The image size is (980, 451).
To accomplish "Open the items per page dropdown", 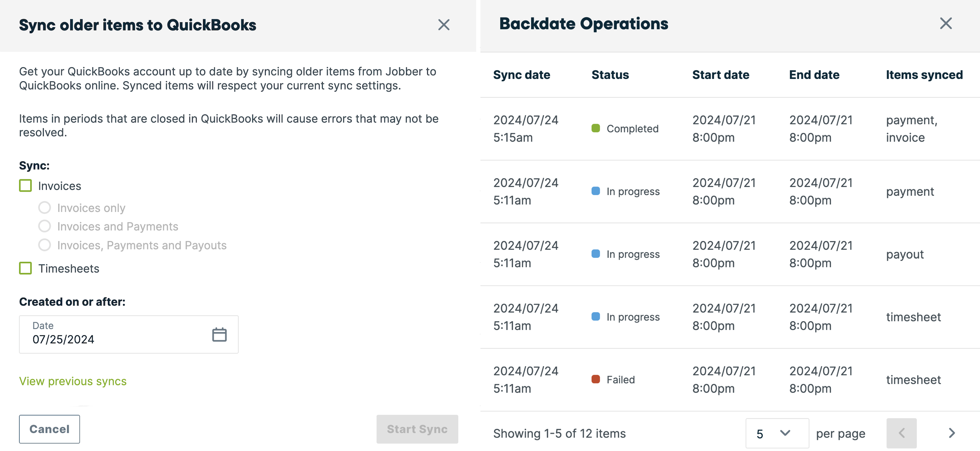I will (x=777, y=433).
